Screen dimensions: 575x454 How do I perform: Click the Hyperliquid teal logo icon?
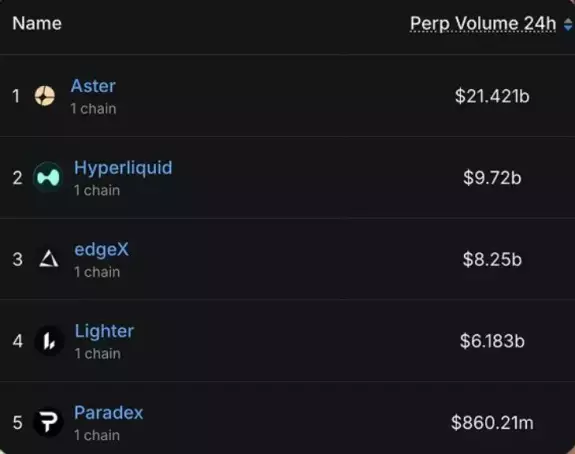point(48,177)
